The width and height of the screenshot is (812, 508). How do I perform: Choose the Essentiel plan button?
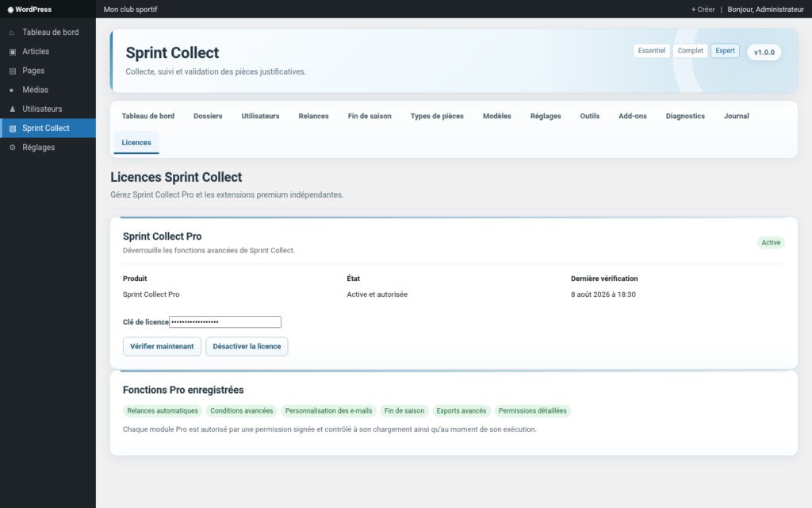click(x=652, y=51)
